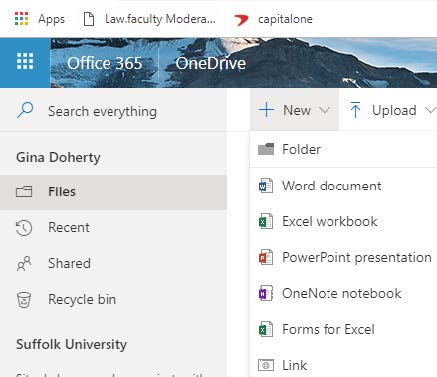The image size is (437, 377).
Task: Click the Word document icon
Action: (266, 186)
